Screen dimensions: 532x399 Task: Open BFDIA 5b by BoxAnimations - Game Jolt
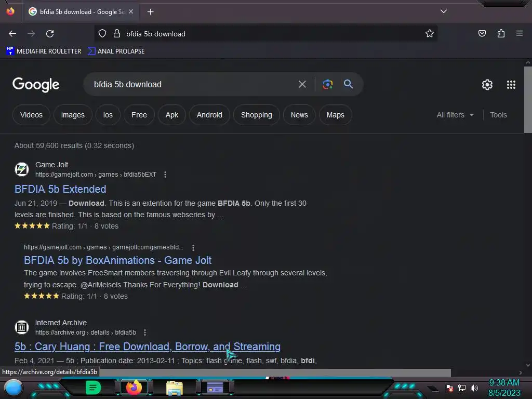point(118,260)
